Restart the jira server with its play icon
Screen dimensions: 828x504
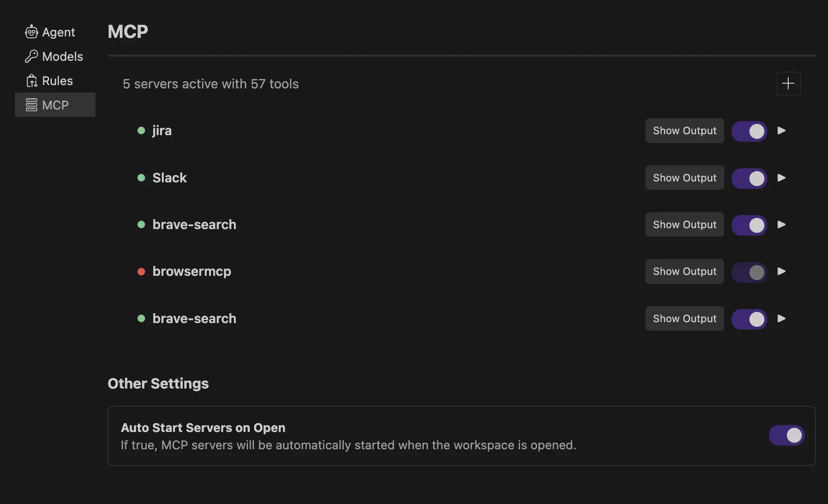click(781, 131)
